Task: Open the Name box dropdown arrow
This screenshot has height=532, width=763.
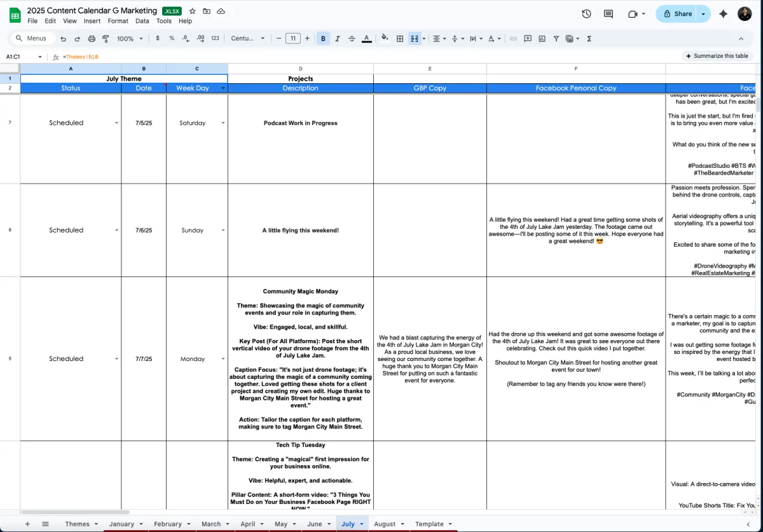Action: tap(40, 57)
